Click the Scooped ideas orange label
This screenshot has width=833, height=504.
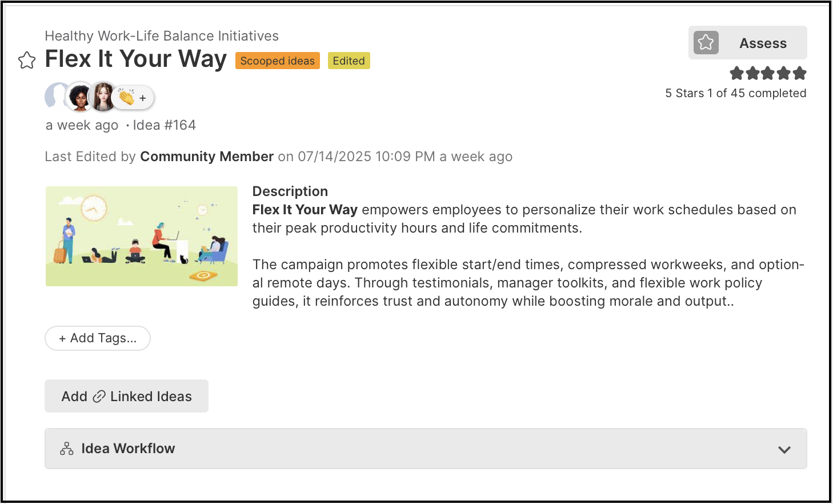278,61
